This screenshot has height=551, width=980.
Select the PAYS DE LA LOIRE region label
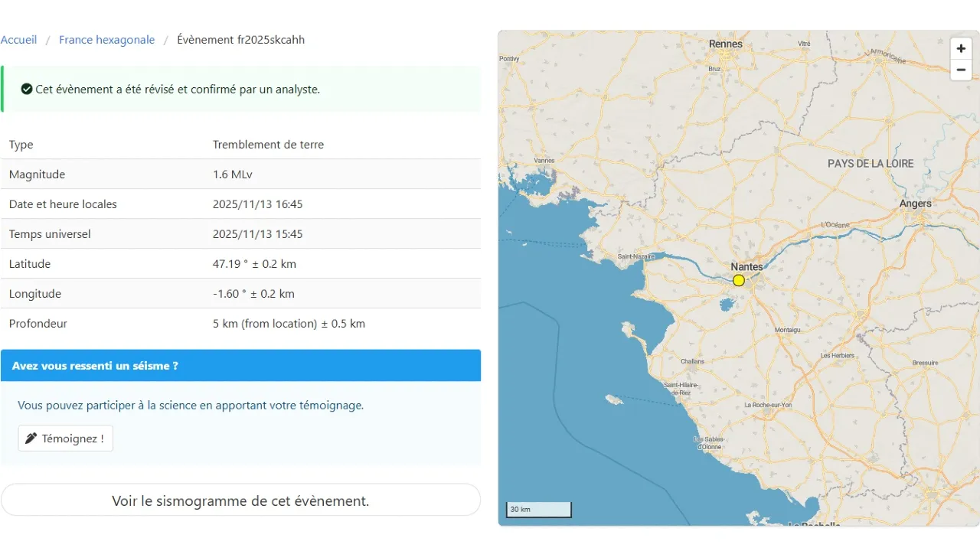tap(871, 164)
